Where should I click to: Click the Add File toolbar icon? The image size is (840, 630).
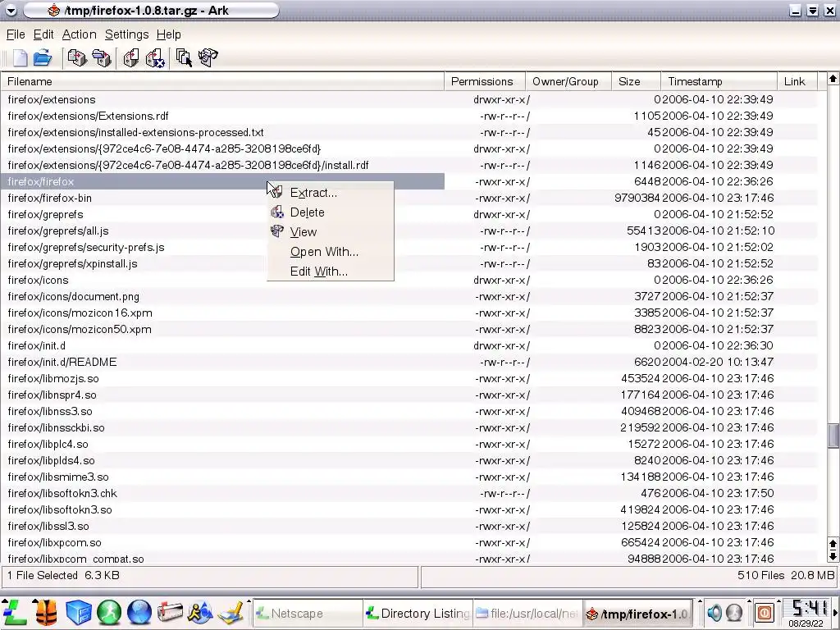pyautogui.click(x=77, y=57)
